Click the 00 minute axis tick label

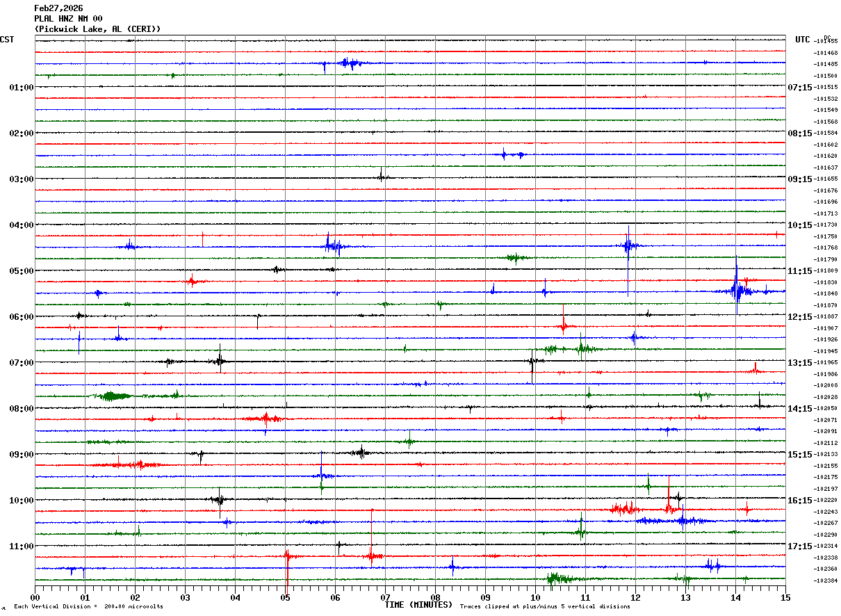click(35, 597)
